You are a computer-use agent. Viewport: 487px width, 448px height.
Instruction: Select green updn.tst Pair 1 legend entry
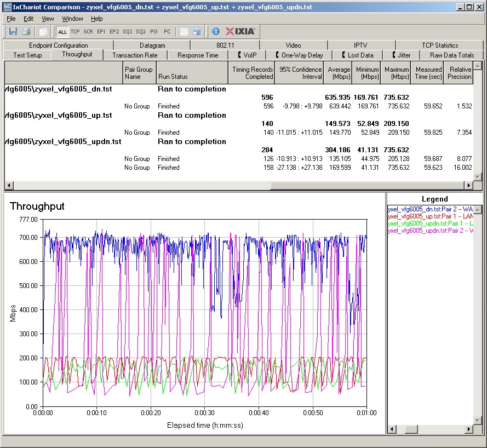coord(431,223)
